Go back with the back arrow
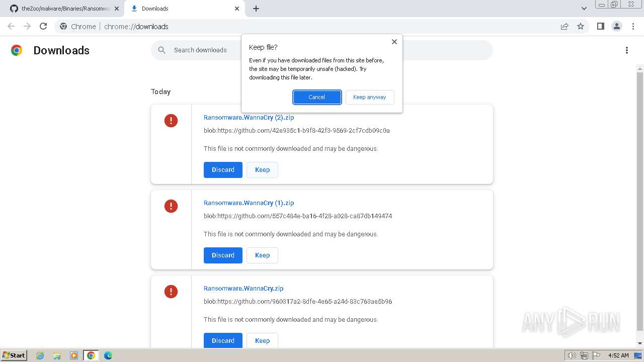This screenshot has width=644, height=362. [11, 26]
